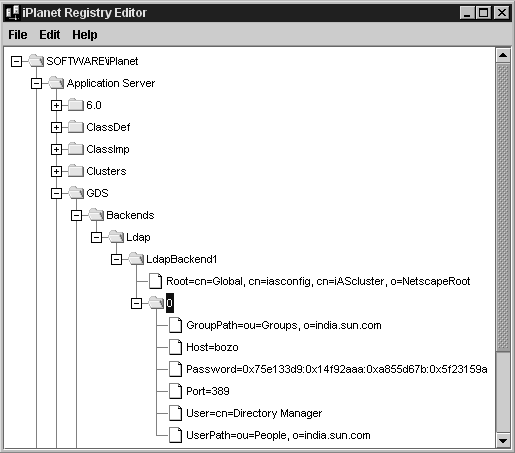The image size is (515, 453).
Task: Click the GDS folder icon
Action: coord(76,193)
